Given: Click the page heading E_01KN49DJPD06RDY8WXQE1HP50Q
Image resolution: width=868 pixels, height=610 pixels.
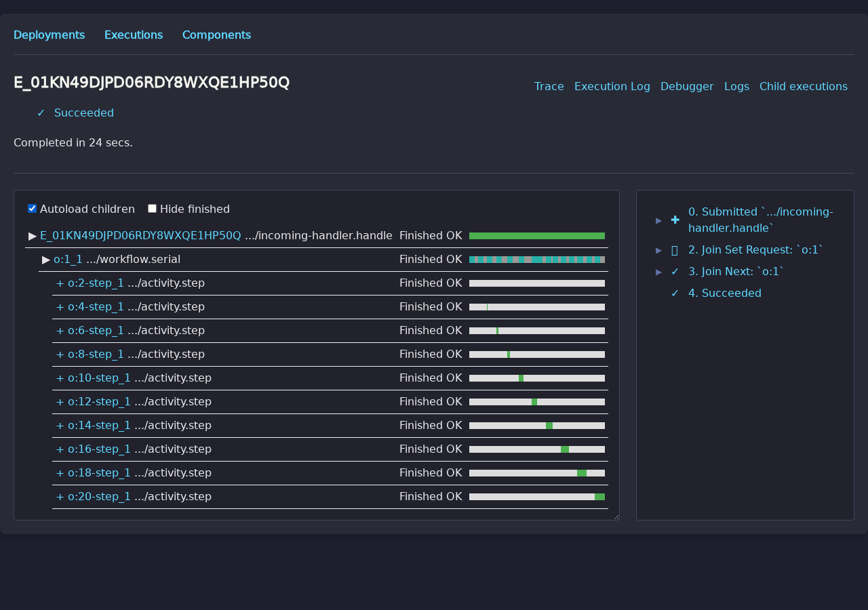Looking at the screenshot, I should pos(151,83).
